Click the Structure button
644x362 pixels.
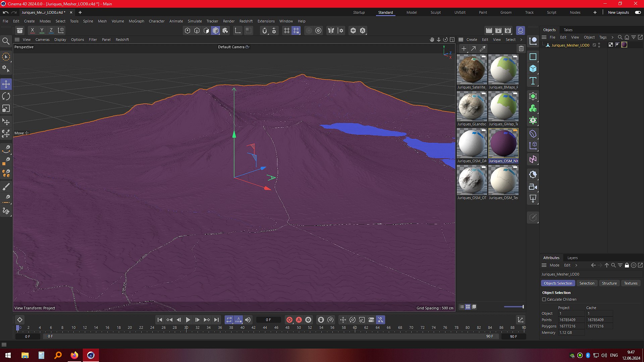click(x=609, y=283)
